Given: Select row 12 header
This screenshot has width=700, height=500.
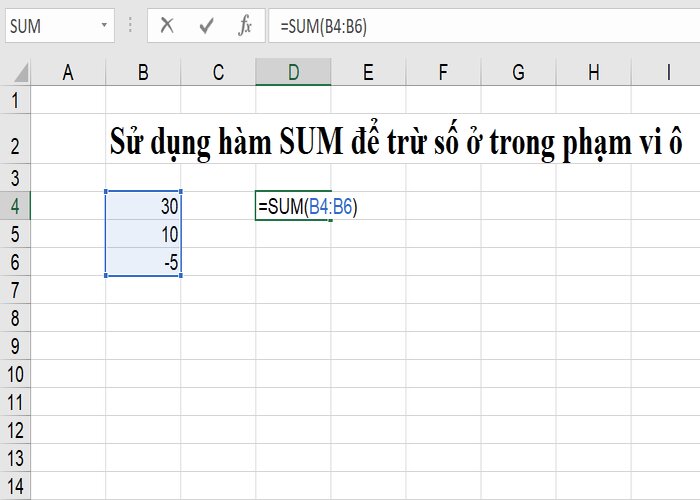Looking at the screenshot, I should coord(15,430).
